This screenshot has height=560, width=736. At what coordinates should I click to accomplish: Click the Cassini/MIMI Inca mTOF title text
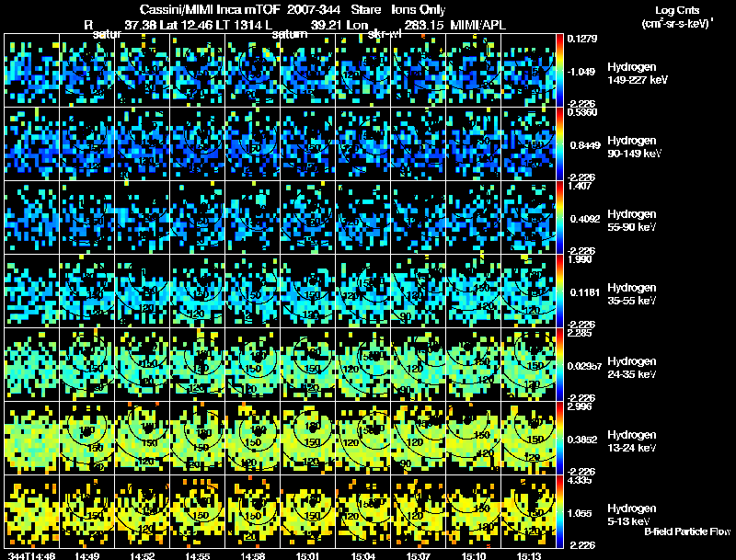click(211, 10)
